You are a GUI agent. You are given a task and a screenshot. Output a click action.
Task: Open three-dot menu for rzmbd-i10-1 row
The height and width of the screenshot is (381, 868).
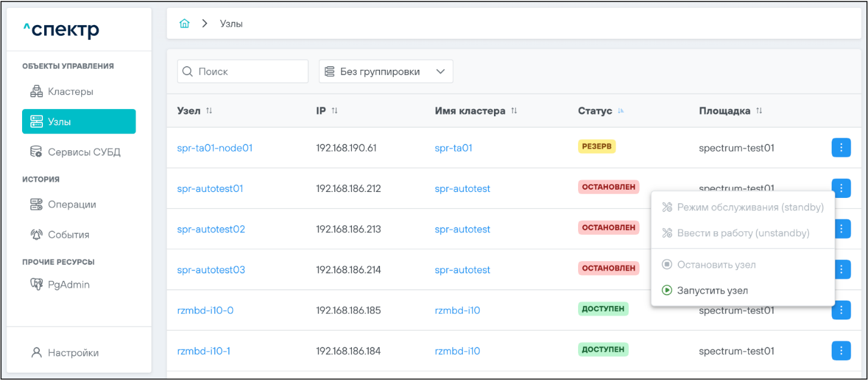(841, 351)
